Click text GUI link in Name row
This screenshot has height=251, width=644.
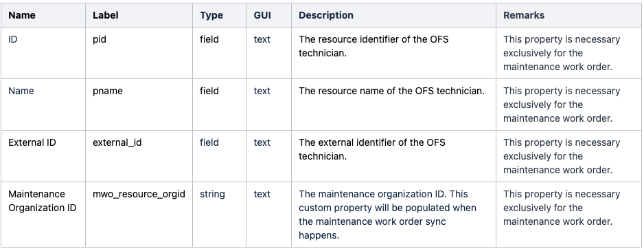(x=262, y=91)
